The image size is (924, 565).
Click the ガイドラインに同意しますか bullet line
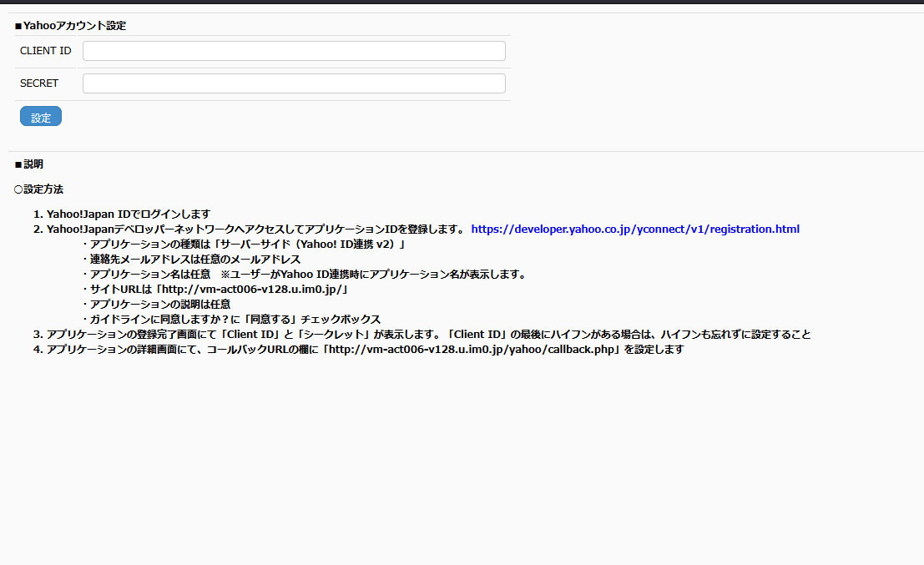point(231,320)
